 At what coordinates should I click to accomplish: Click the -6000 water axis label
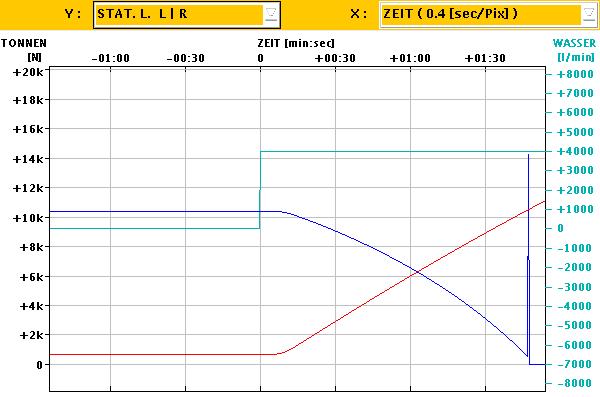tap(575, 345)
